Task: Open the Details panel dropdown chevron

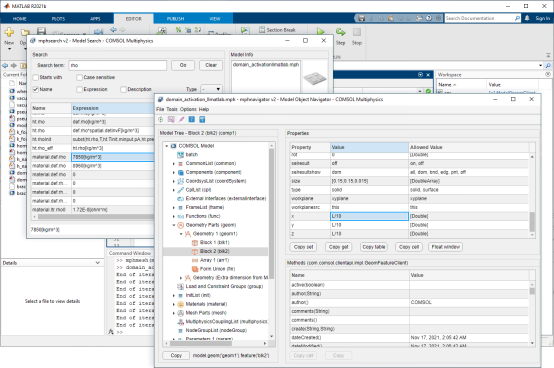Action: point(98,263)
